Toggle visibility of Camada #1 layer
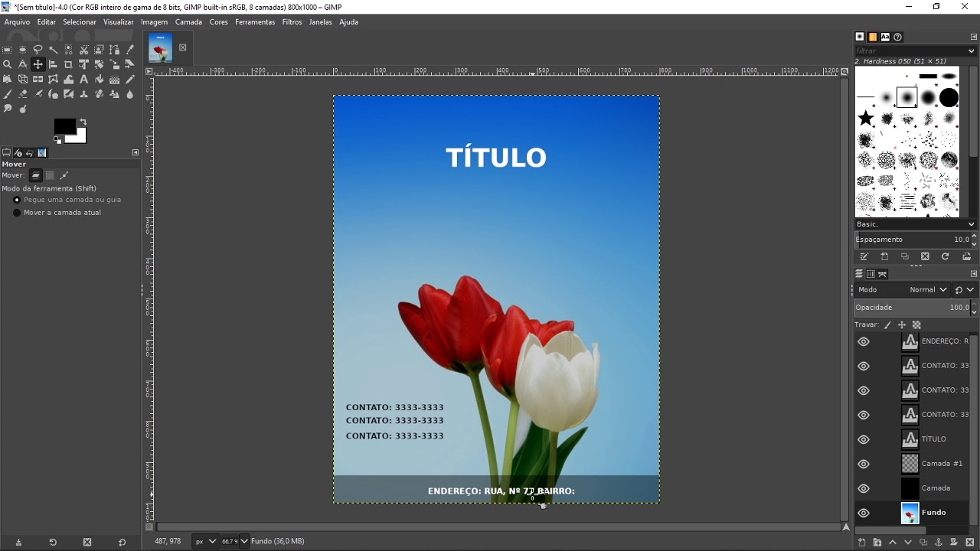Screen dimensions: 980x551 (864, 464)
